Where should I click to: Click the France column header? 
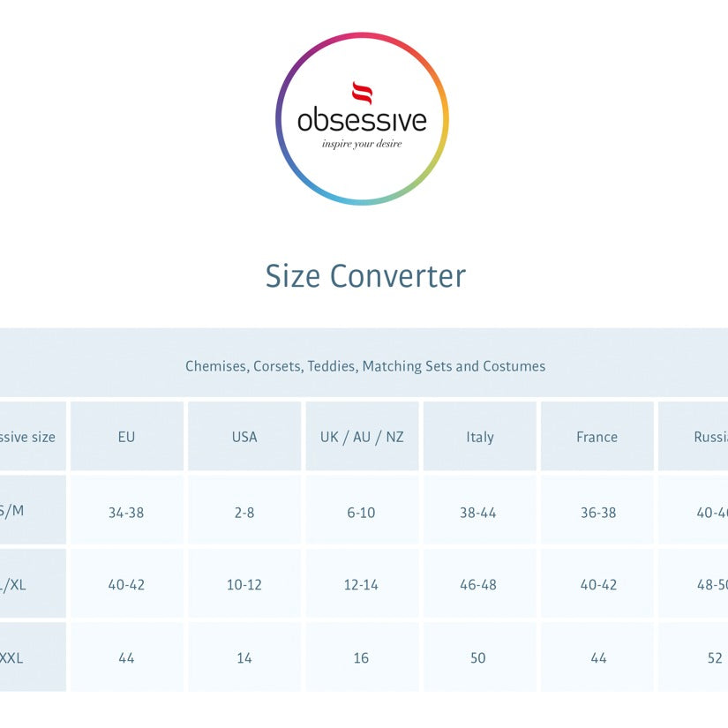click(597, 437)
